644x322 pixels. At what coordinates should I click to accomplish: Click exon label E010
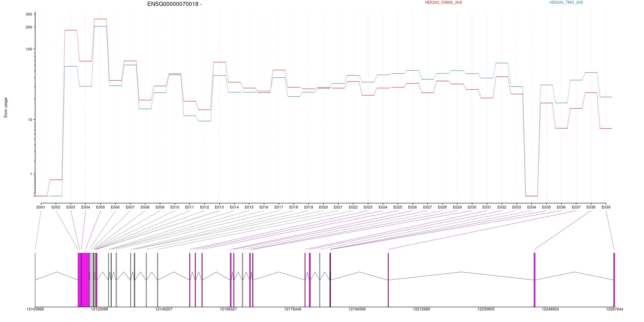point(175,207)
